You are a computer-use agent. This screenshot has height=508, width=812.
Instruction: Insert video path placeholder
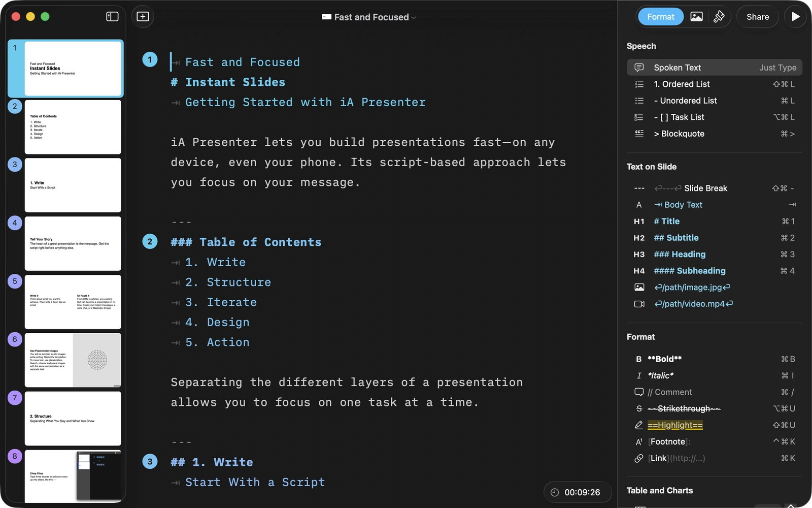click(715, 304)
